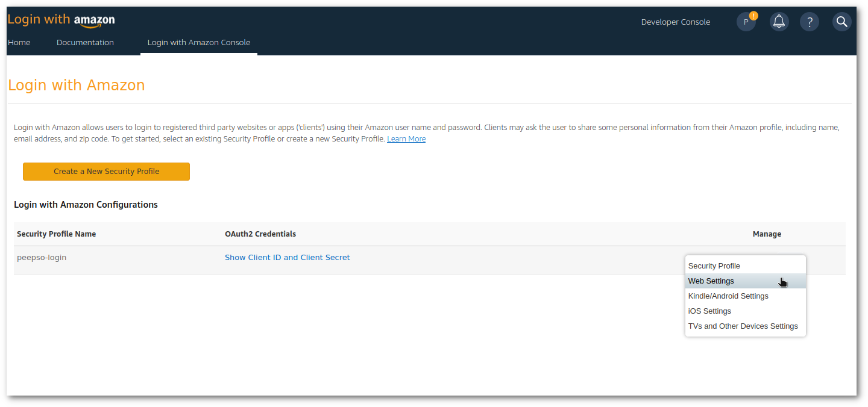This screenshot has height=407, width=868.
Task: Click the Security Profile Name column header
Action: tap(57, 234)
